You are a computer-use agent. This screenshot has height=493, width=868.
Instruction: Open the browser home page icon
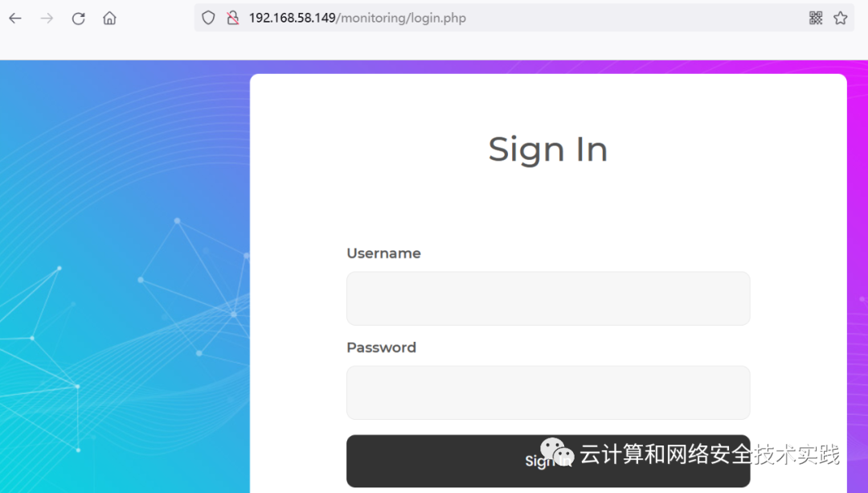pos(109,18)
